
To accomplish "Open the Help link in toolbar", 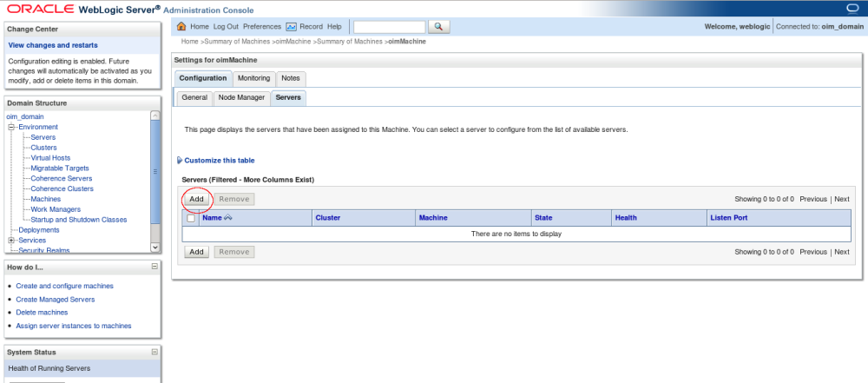I will (334, 27).
